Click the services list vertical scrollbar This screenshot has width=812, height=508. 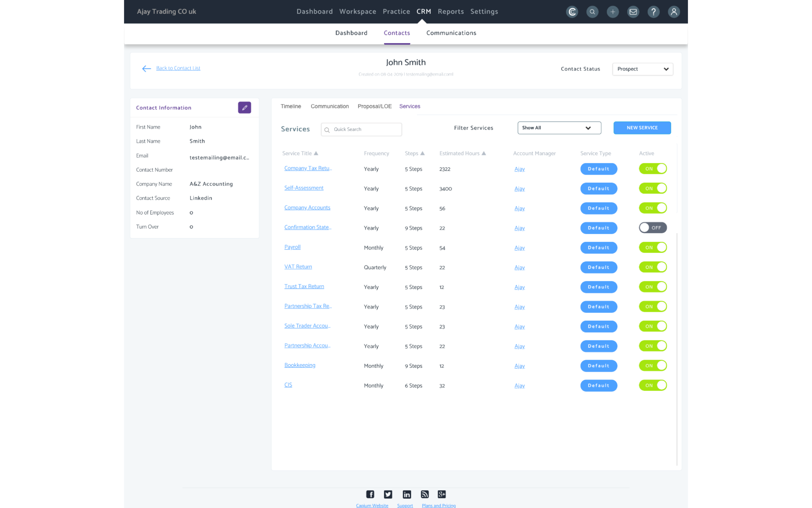(x=677, y=349)
